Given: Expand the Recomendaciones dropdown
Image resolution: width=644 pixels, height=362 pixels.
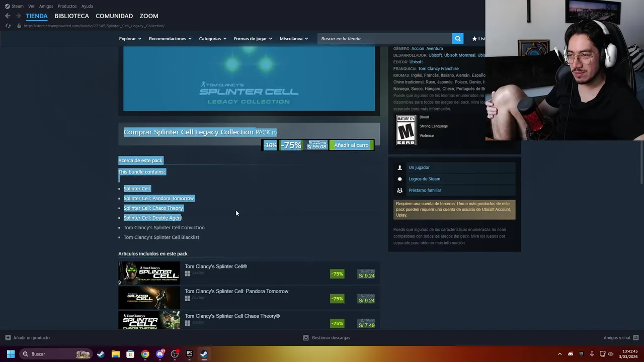Looking at the screenshot, I should pyautogui.click(x=170, y=39).
